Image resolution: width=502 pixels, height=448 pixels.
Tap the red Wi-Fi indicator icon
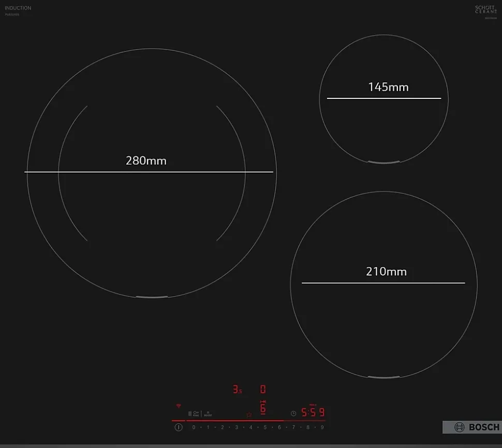[x=179, y=406]
